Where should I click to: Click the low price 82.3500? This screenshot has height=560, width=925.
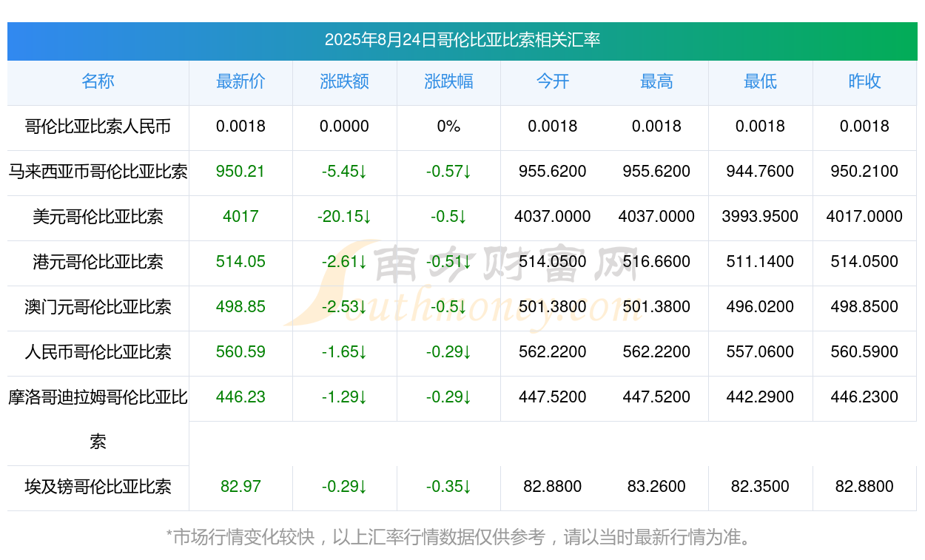760,487
